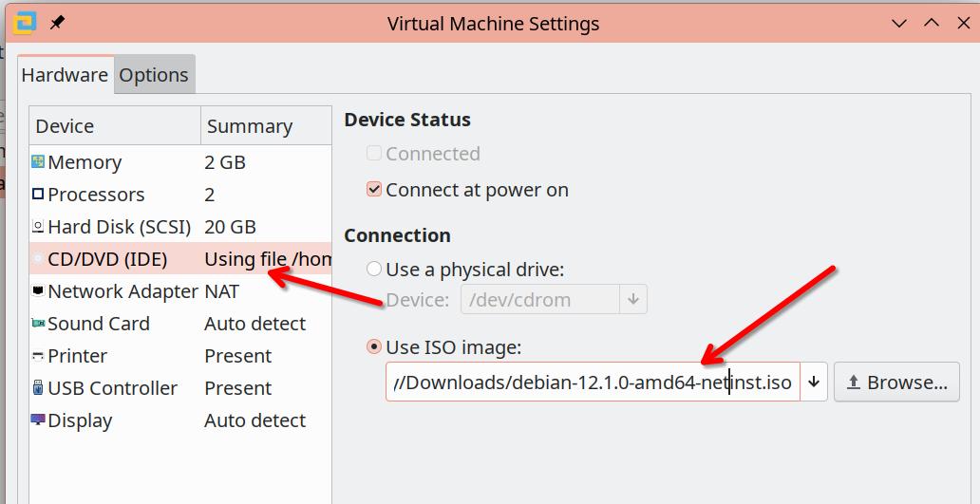Click the Summary column header
This screenshot has width=980, height=504.
266,126
